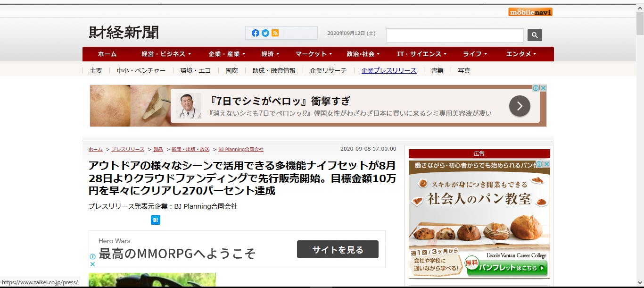Click the Hatena Bookmark B! icon
The height and width of the screenshot is (288, 644).
[x=156, y=220]
